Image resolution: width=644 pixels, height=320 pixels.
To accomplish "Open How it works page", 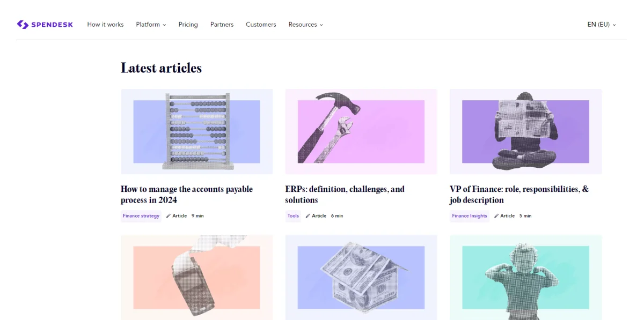I will pyautogui.click(x=105, y=25).
